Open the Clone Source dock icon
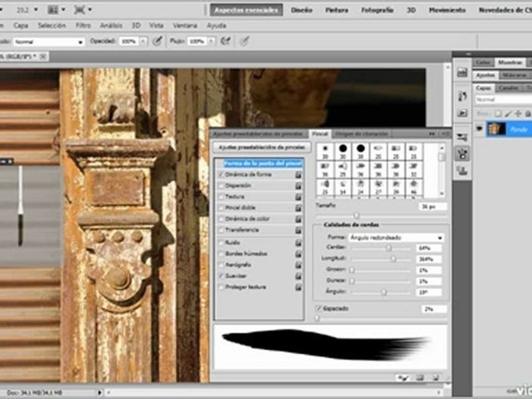532x399 pixels. point(462,171)
